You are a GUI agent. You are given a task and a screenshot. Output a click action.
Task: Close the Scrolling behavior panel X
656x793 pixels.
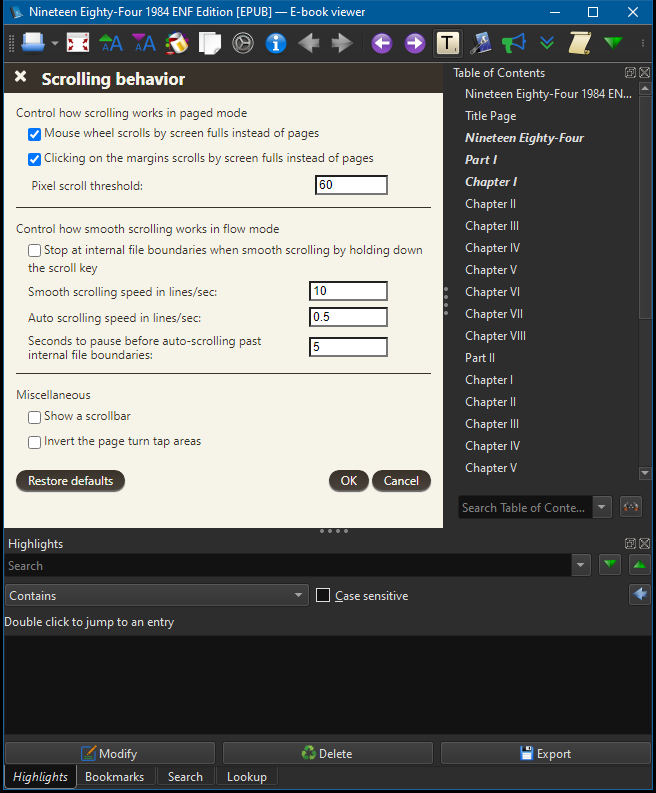(x=20, y=76)
